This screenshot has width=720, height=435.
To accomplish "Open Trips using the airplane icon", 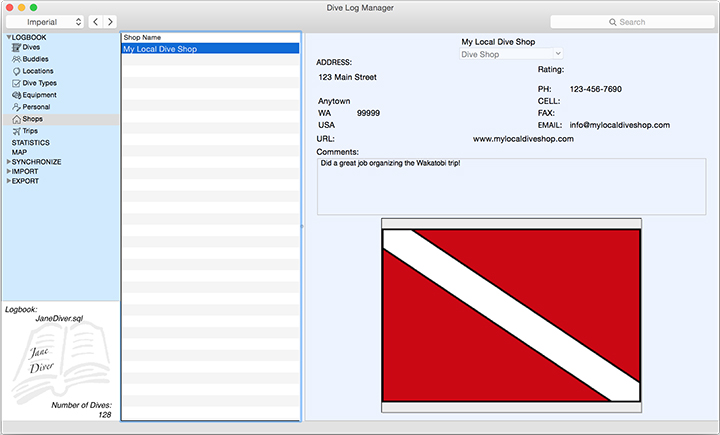I will (16, 131).
